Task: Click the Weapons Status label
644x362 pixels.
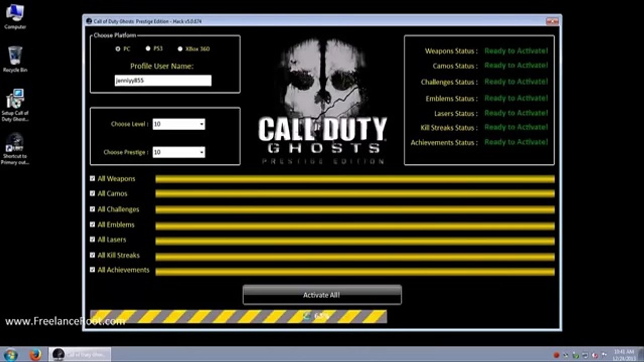Action: 451,51
